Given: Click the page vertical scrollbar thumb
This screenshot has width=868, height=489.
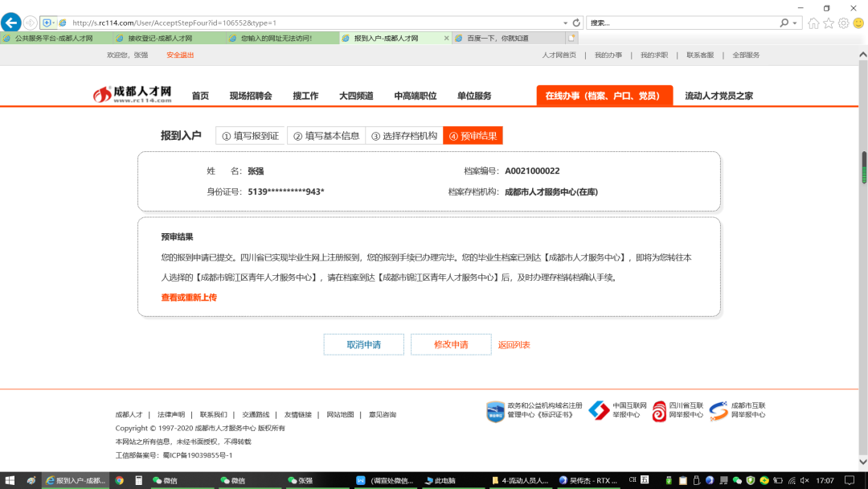Looking at the screenshot, I should pyautogui.click(x=864, y=167).
